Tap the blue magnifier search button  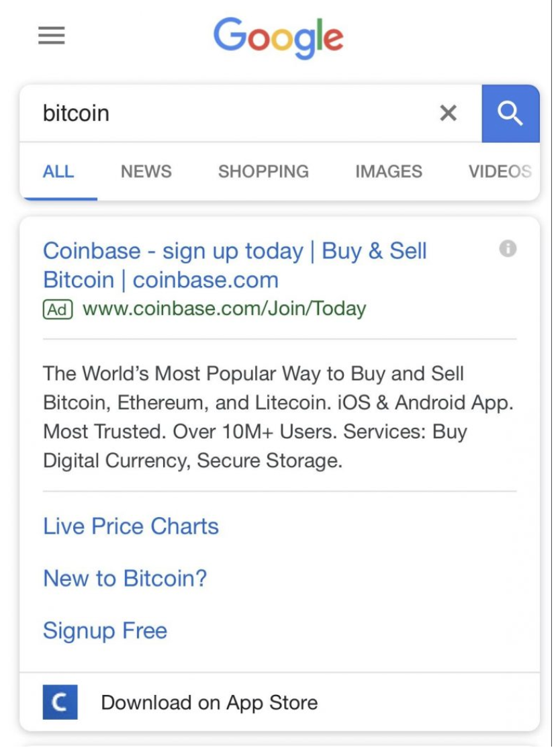(x=510, y=113)
